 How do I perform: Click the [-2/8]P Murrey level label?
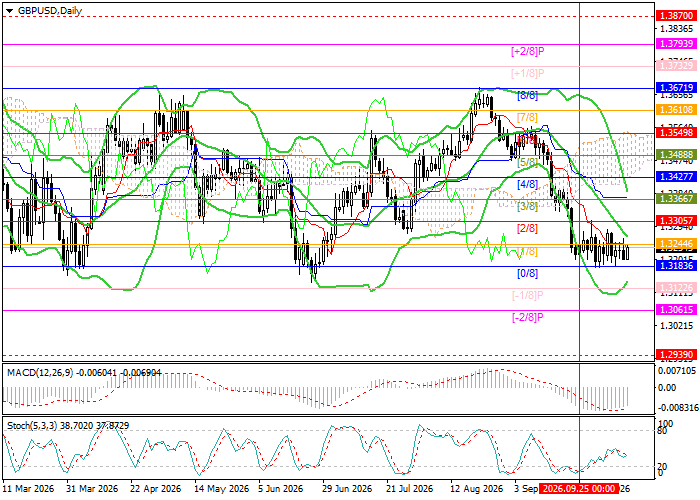pyautogui.click(x=527, y=317)
